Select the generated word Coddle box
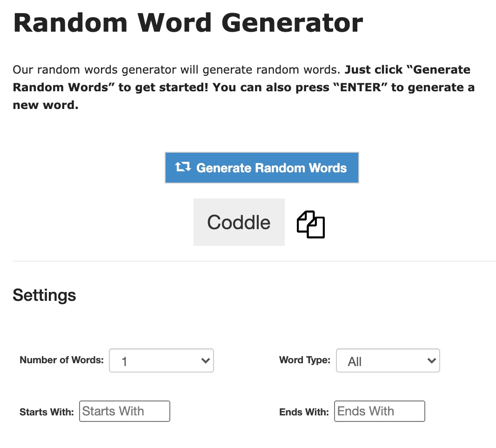 239,222
